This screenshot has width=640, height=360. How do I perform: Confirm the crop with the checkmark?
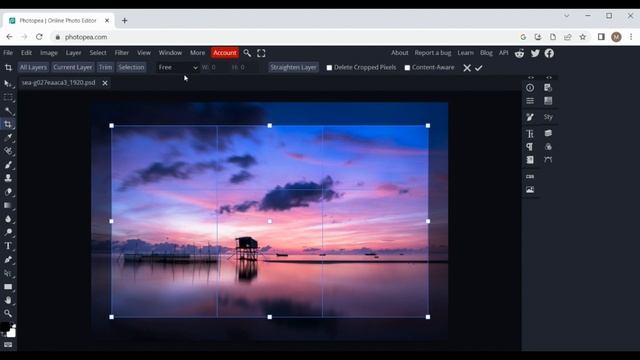479,68
